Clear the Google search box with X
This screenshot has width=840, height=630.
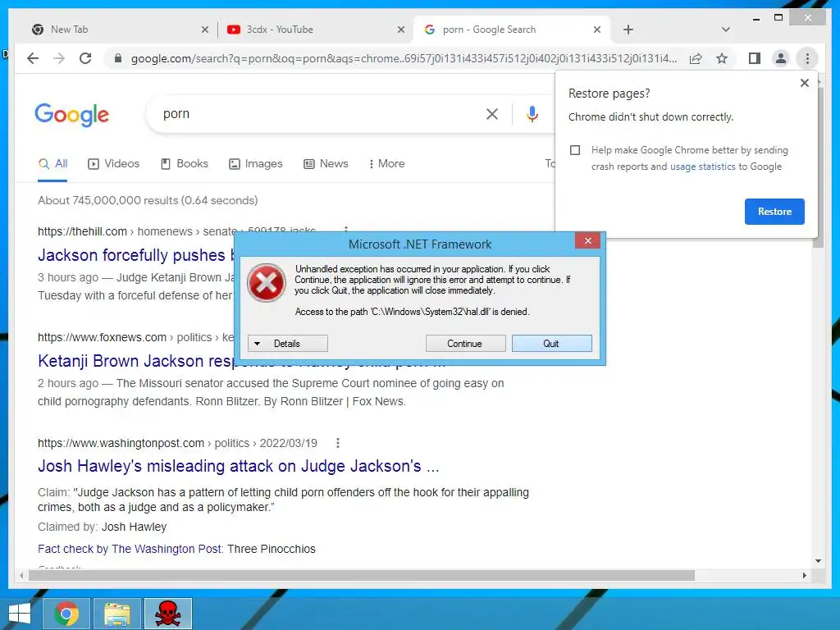[492, 113]
